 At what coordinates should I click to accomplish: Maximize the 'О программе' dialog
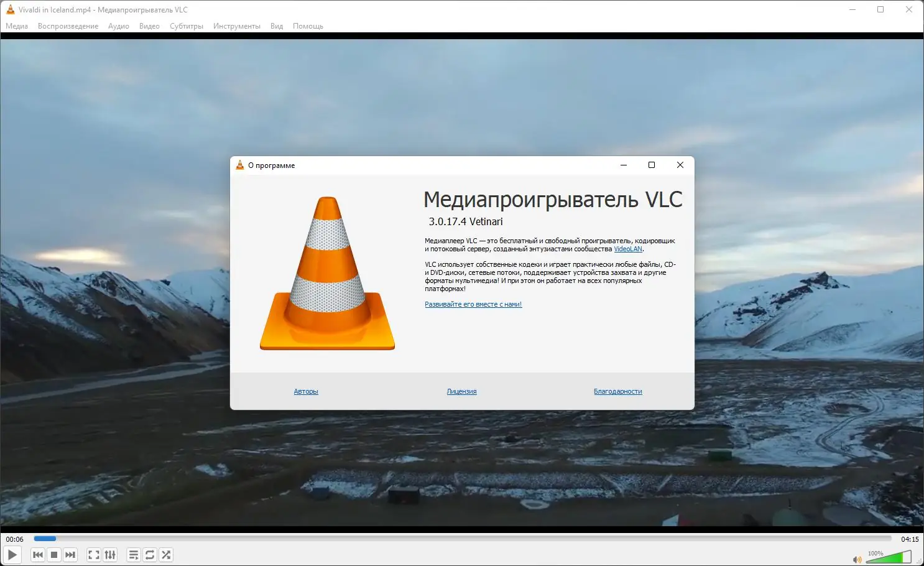[x=652, y=165]
